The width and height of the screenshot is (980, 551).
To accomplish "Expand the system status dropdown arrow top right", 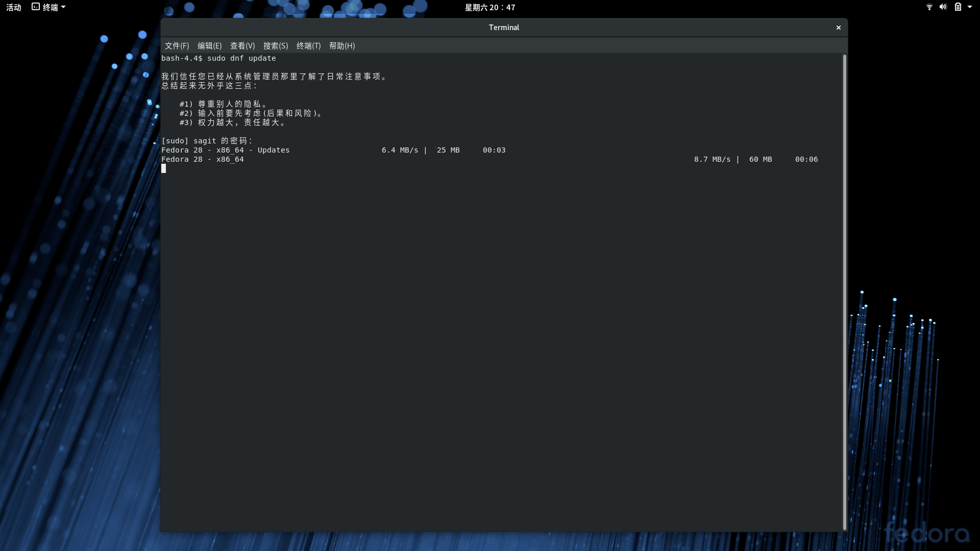I will point(970,7).
